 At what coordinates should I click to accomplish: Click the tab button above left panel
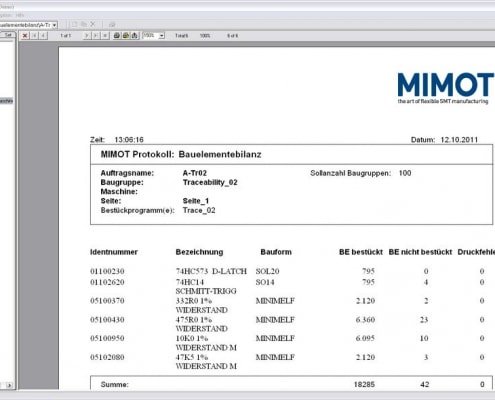[8, 35]
